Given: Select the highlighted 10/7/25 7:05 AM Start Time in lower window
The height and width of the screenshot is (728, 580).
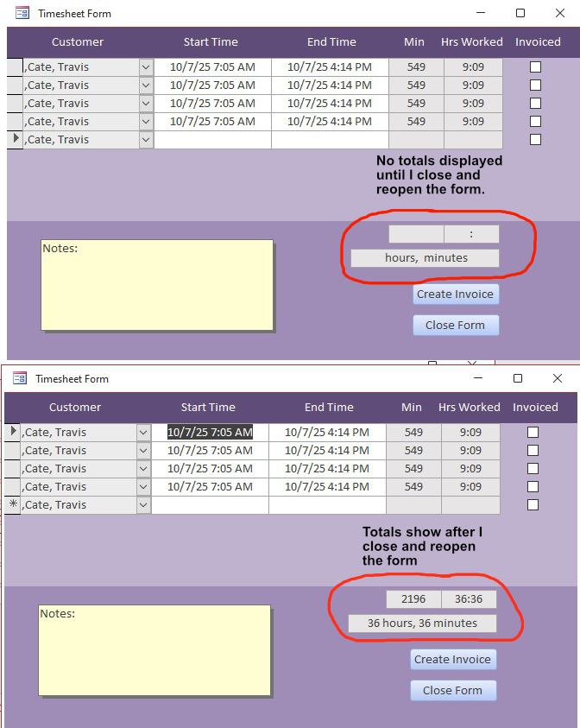Looking at the screenshot, I should pyautogui.click(x=210, y=433).
